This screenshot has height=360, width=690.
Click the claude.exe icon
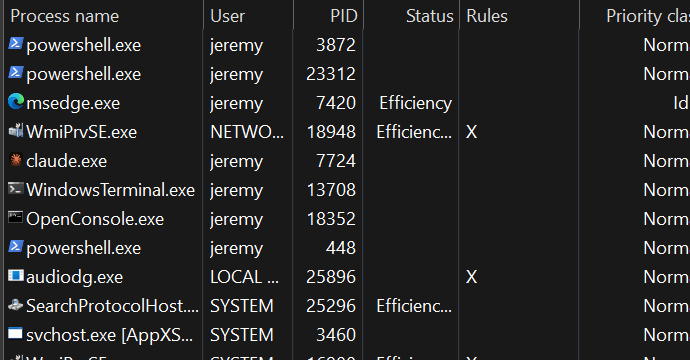(x=15, y=160)
